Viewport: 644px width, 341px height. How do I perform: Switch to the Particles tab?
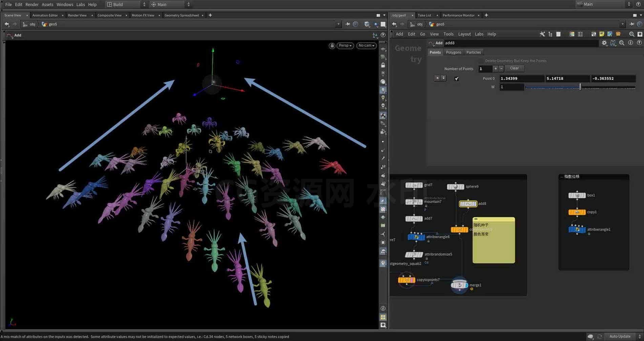(x=473, y=52)
